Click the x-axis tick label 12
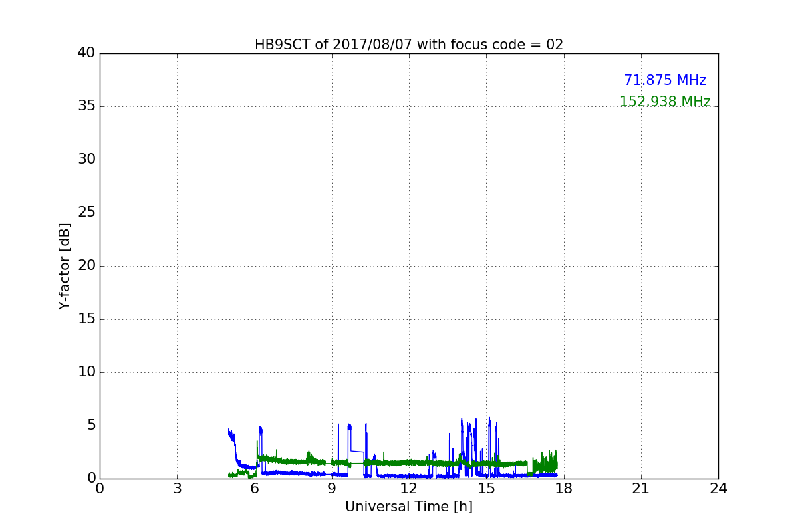Image resolution: width=798 pixels, height=532 pixels. (x=409, y=488)
